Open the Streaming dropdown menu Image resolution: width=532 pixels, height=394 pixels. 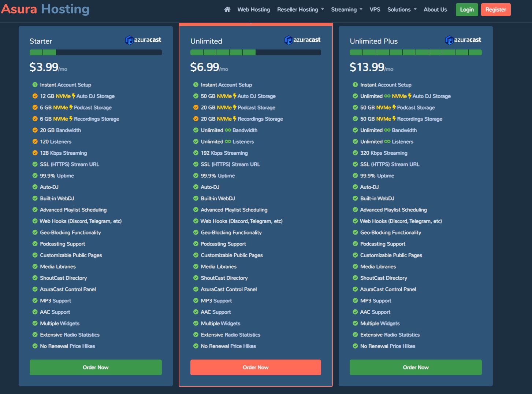pos(347,10)
